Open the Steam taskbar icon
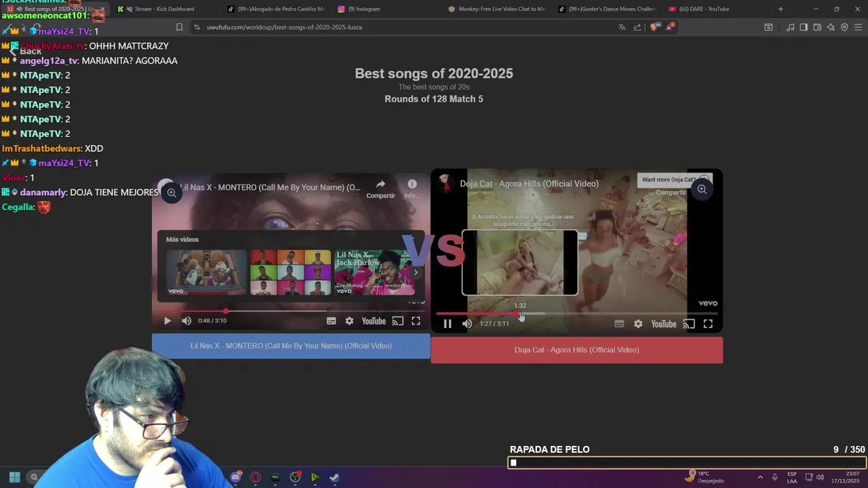868x488 pixels. click(x=334, y=477)
